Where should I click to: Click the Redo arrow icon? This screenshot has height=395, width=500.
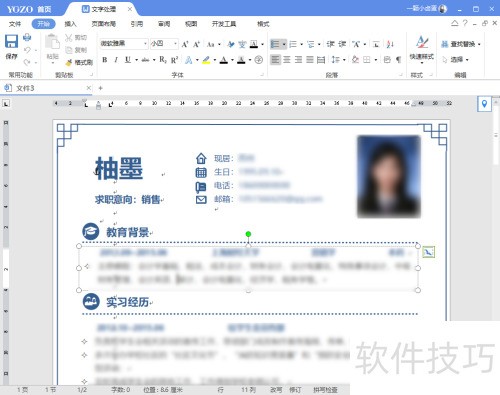[x=27, y=62]
